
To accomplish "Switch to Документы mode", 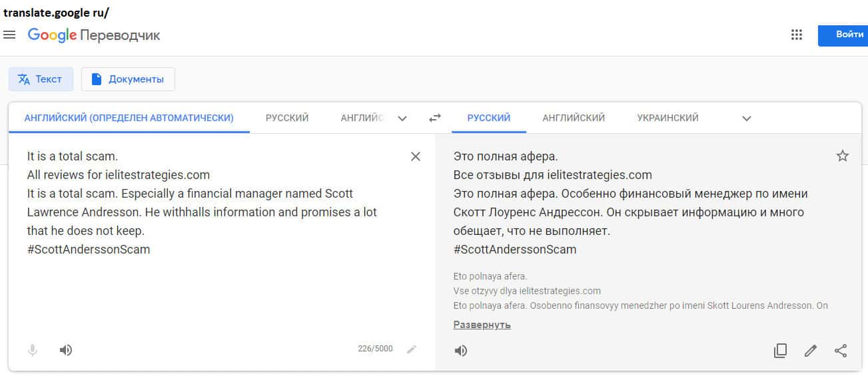I will [x=128, y=79].
